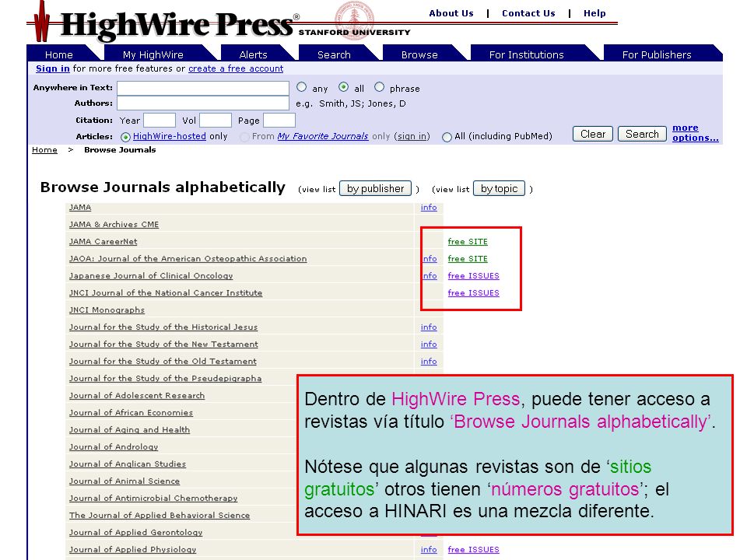The image size is (747, 560).
Task: Choose the All (including PubMed) articles option
Action: [x=447, y=137]
